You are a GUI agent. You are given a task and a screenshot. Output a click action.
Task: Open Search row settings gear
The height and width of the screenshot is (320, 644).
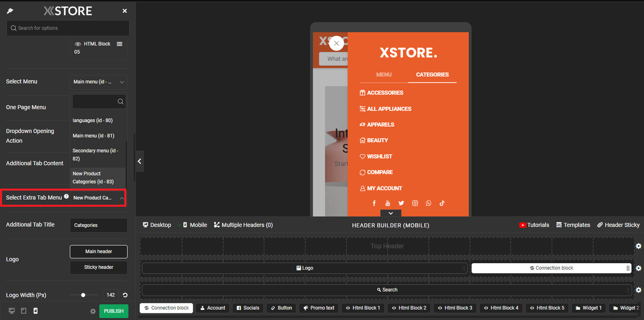[638, 290]
